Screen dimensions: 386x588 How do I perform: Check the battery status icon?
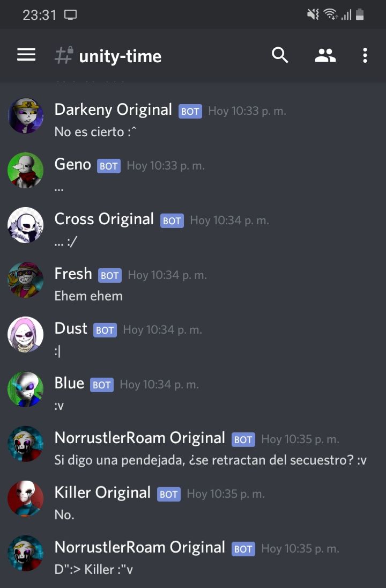pyautogui.click(x=360, y=14)
